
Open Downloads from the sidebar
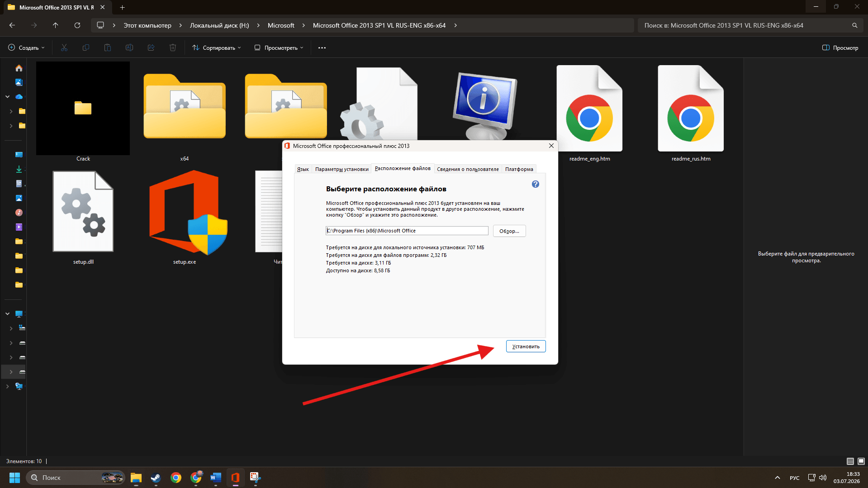19,169
